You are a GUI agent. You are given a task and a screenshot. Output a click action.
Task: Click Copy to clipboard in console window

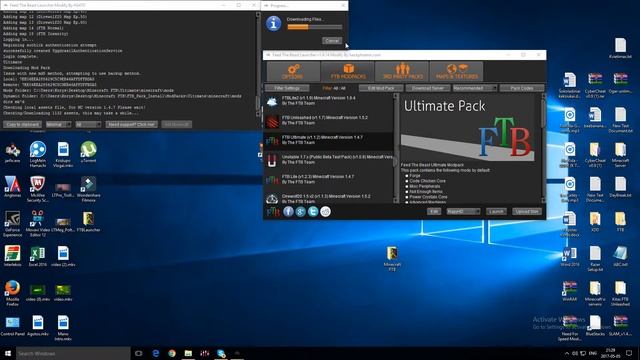click(x=22, y=124)
